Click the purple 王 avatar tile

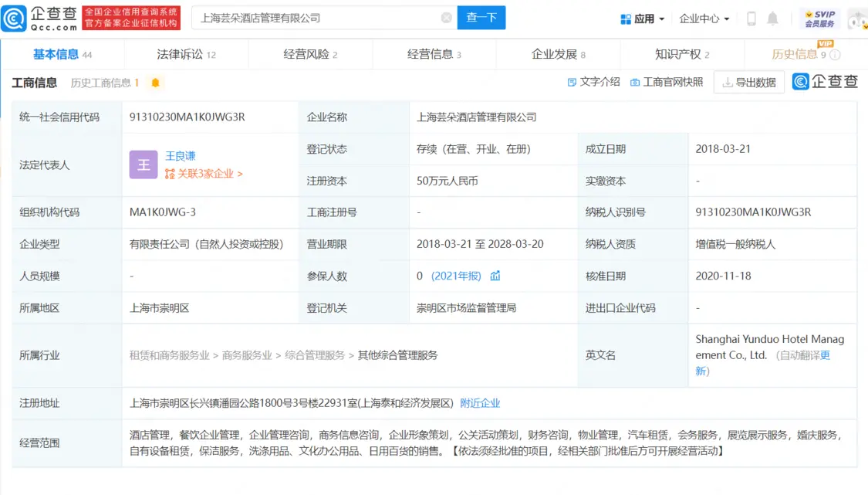(x=144, y=164)
